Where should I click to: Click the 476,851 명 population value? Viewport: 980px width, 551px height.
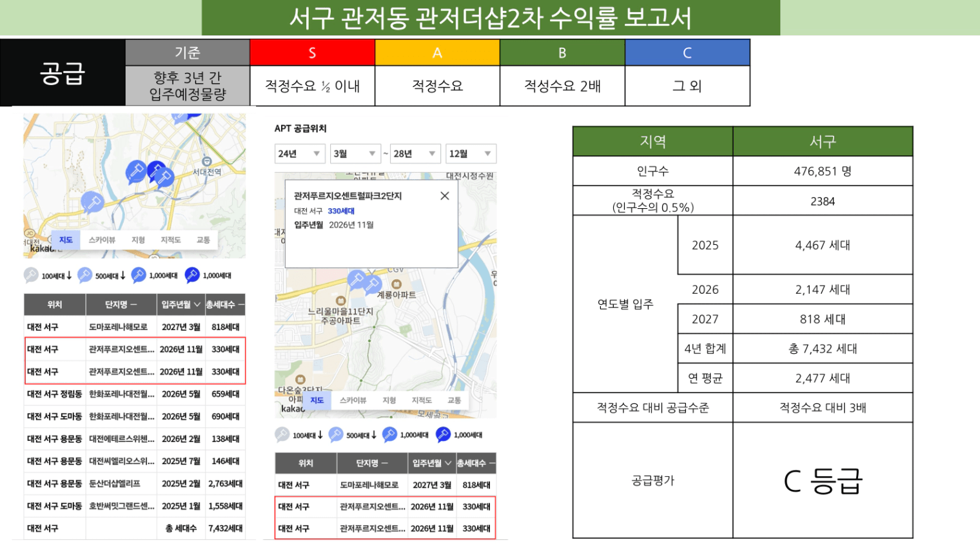(823, 171)
